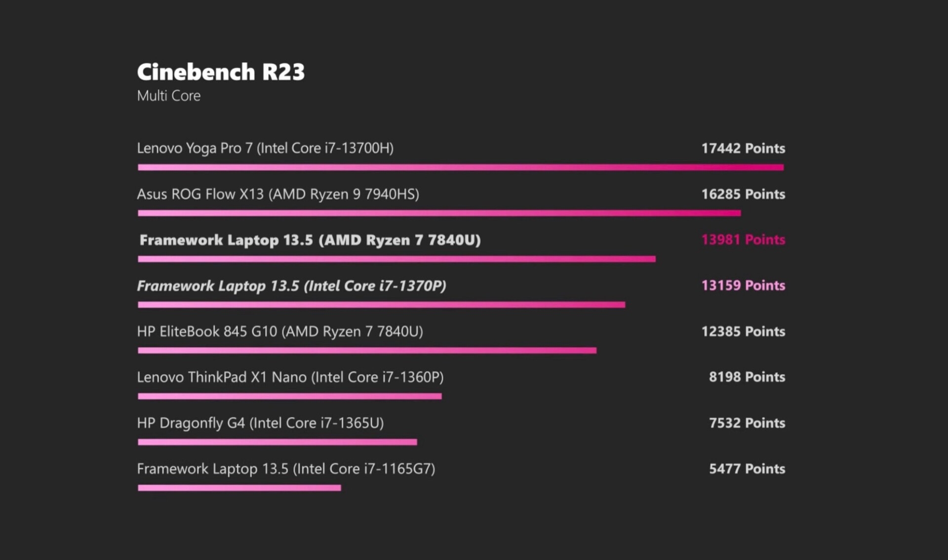Image resolution: width=948 pixels, height=560 pixels.
Task: Click the Framework Laptop AMD Ryzen 7 7840U label
Action: [x=310, y=240]
